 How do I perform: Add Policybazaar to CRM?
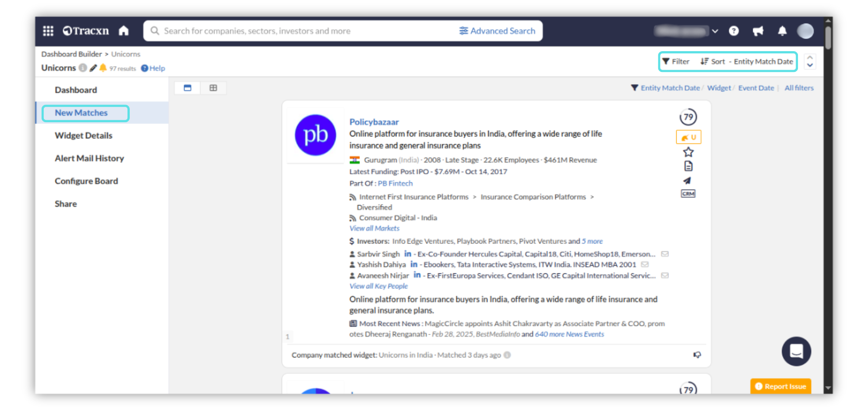click(688, 194)
